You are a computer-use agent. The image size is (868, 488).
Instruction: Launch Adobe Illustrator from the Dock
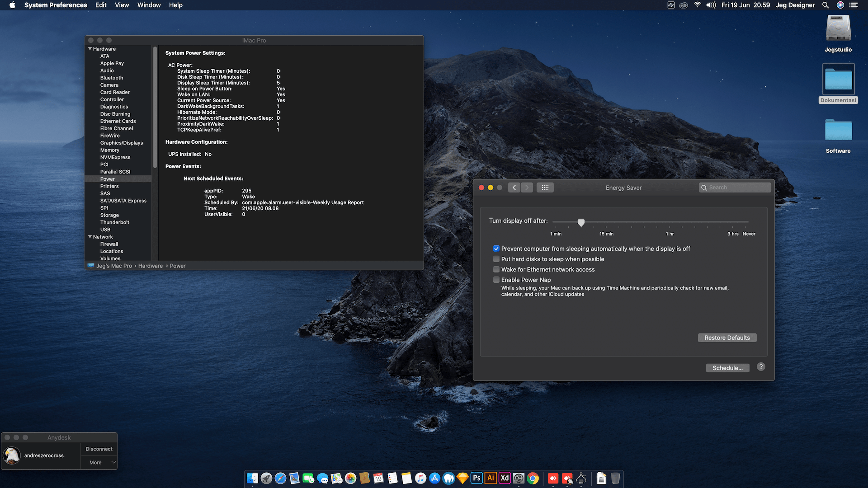491,478
